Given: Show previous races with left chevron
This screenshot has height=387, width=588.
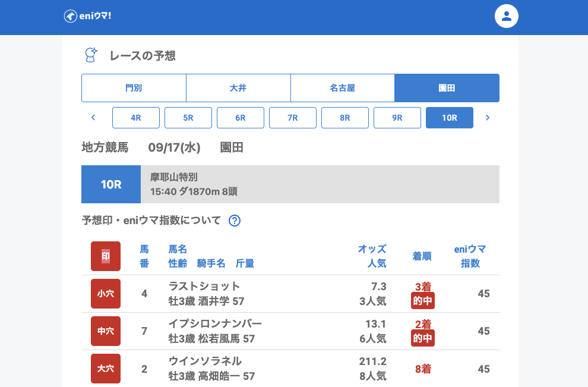Looking at the screenshot, I should (x=93, y=118).
